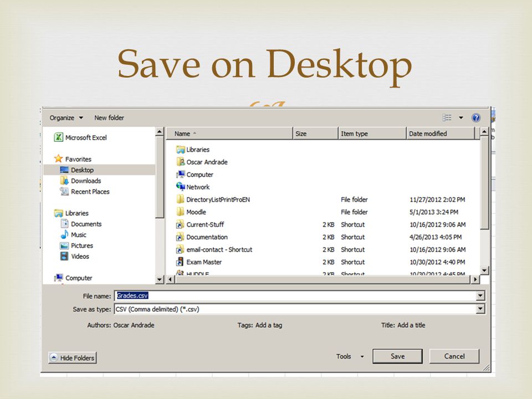Screen dimensions: 532x399
Task: Select Desktop under Favorites
Action: coord(99,170)
